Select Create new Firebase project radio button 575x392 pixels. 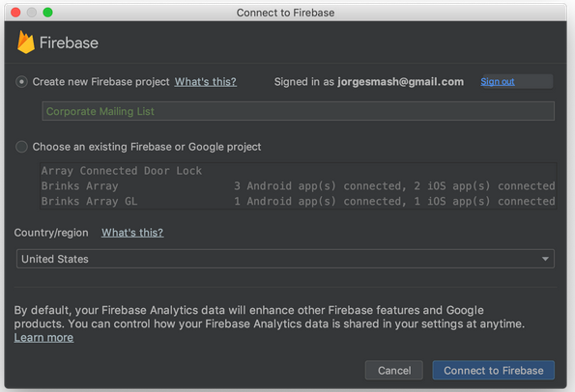(x=21, y=82)
